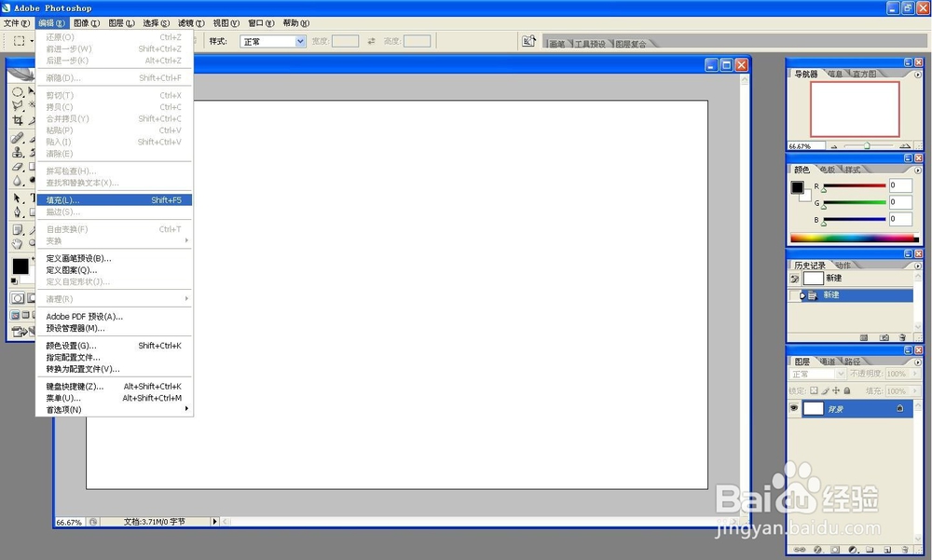The width and height of the screenshot is (932, 560).
Task: Select the Blur droplet tool
Action: coord(18,181)
